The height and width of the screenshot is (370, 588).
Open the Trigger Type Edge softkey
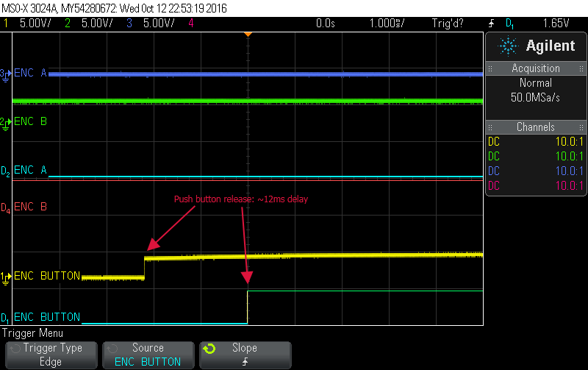click(51, 355)
